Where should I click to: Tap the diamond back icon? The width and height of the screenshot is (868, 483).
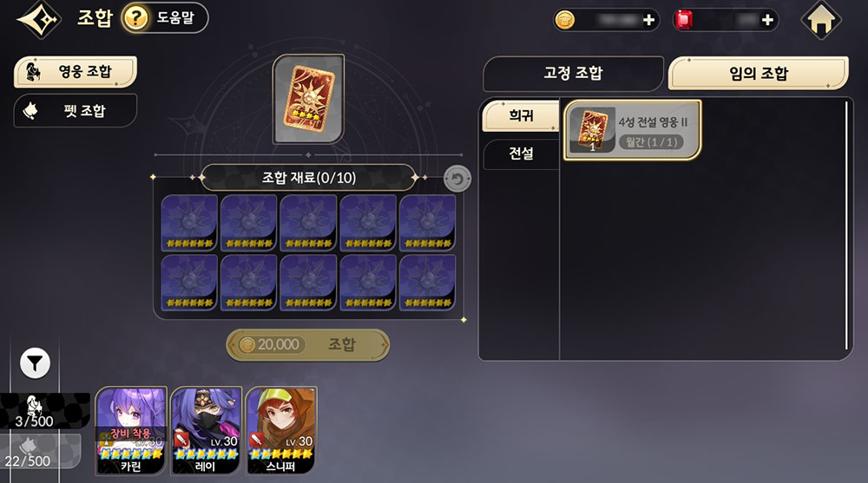coord(39,20)
